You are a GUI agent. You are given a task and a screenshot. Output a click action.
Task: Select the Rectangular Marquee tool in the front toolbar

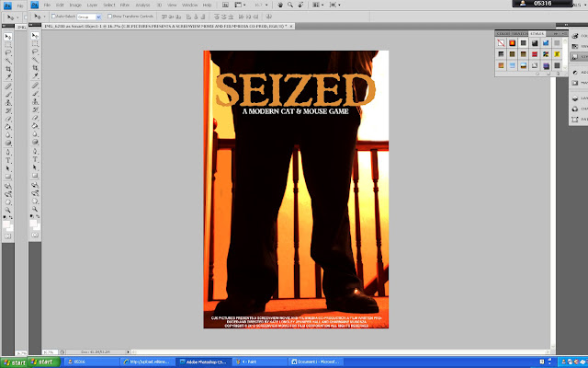tap(35, 43)
